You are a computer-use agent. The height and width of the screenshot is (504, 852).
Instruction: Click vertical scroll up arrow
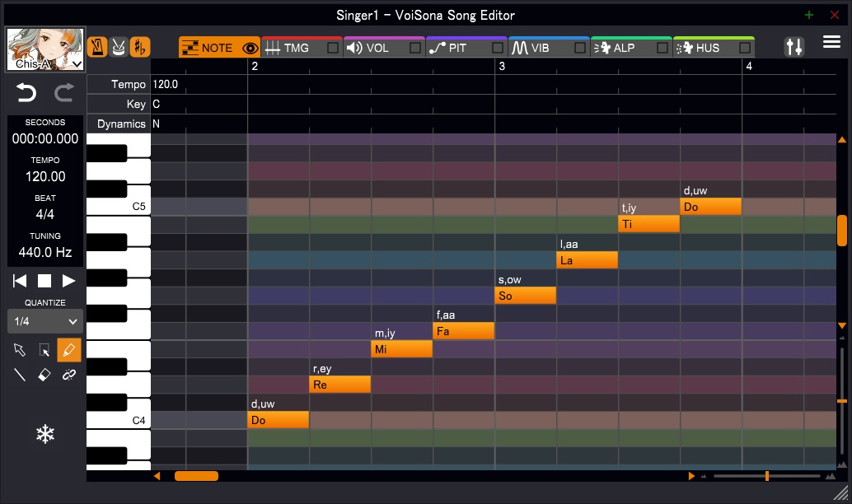point(841,139)
